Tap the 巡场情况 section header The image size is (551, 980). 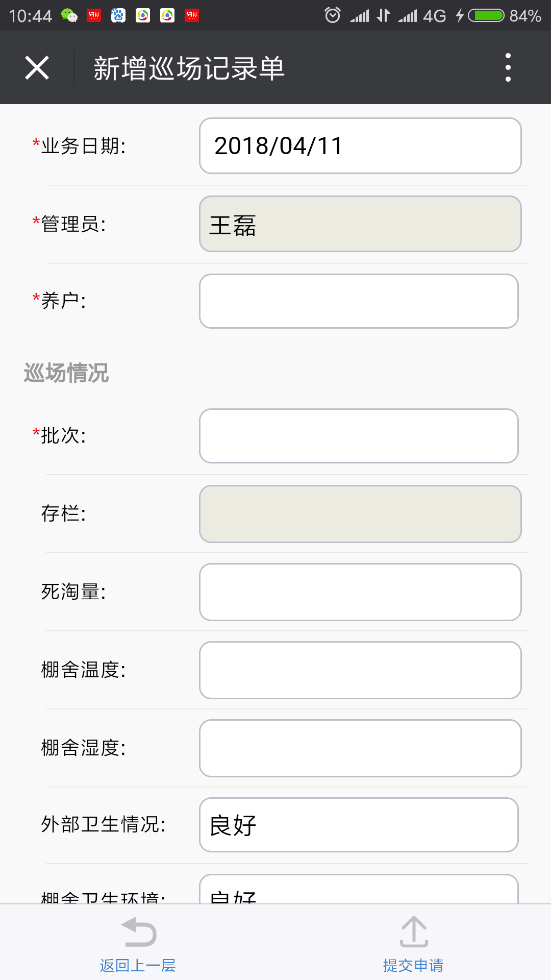pos(66,373)
